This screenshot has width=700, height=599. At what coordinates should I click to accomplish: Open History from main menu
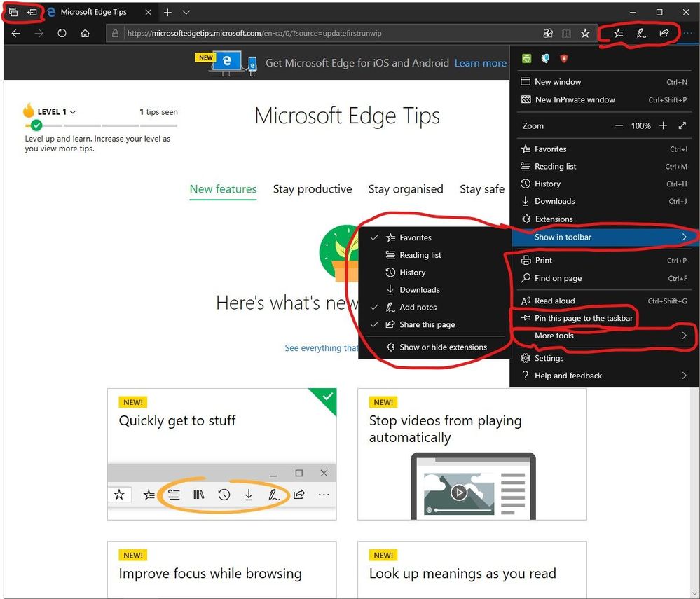[605, 184]
